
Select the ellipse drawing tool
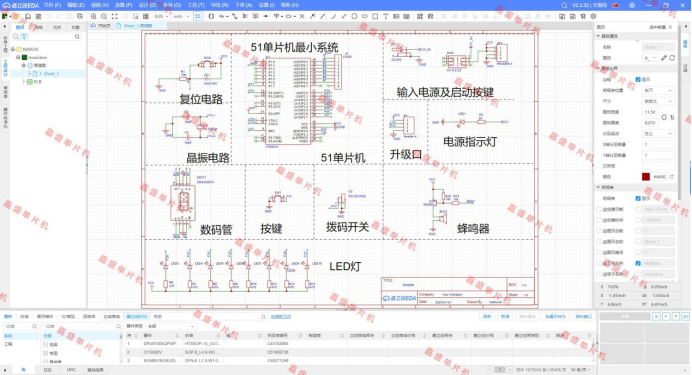[365, 16]
